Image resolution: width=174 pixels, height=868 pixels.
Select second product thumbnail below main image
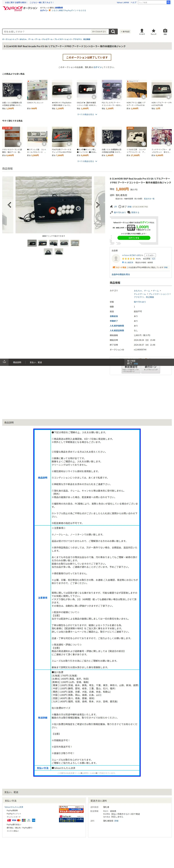(x=43, y=243)
